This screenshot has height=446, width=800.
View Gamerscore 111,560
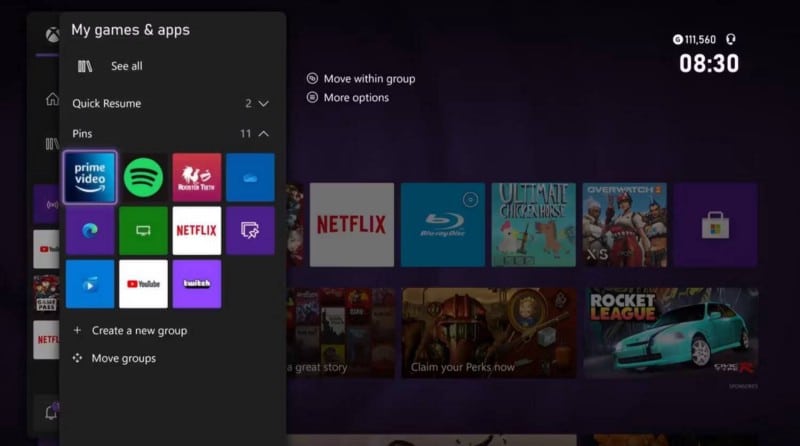(x=694, y=40)
